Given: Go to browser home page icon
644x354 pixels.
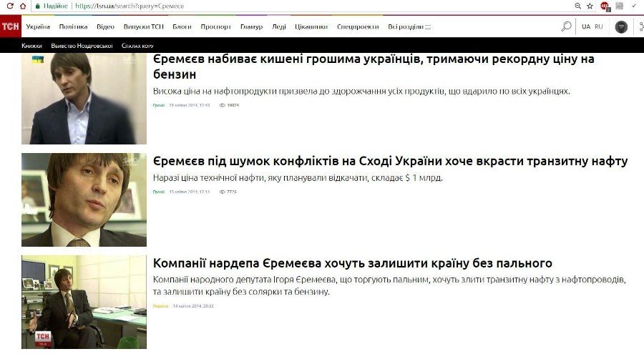Looking at the screenshot, I should 23,6.
